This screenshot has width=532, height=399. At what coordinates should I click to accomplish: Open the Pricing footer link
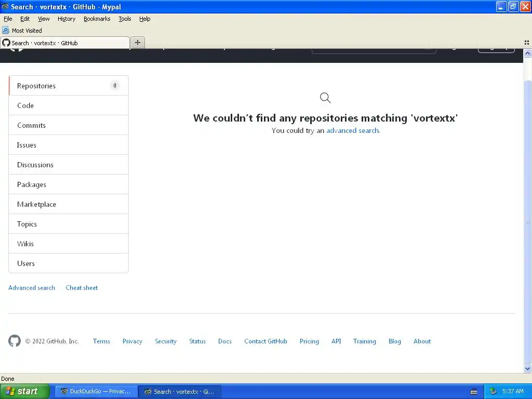coord(309,341)
